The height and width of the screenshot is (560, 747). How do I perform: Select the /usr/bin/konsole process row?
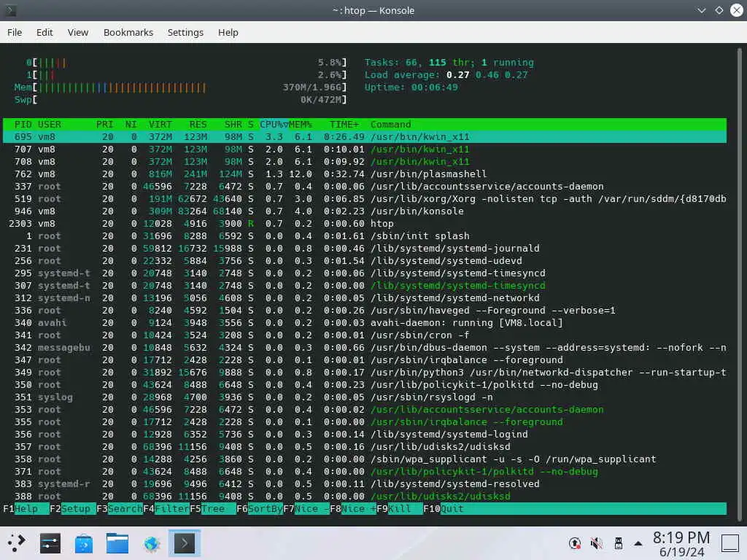point(365,211)
